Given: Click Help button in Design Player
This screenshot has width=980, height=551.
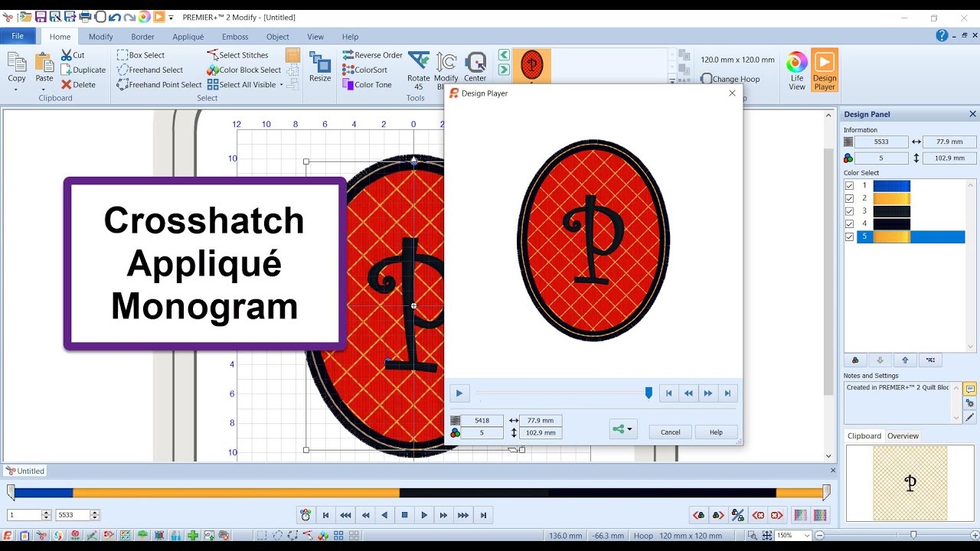Looking at the screenshot, I should point(716,432).
